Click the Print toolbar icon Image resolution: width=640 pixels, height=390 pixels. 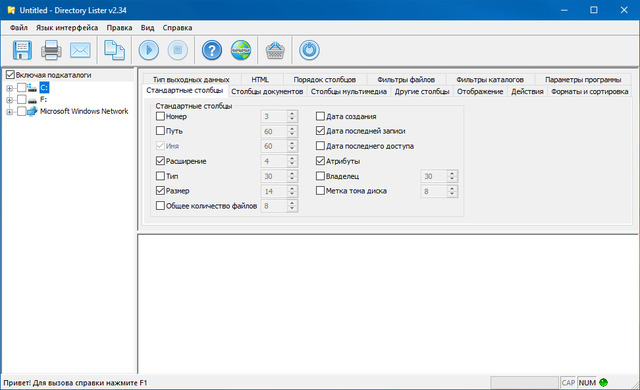51,50
